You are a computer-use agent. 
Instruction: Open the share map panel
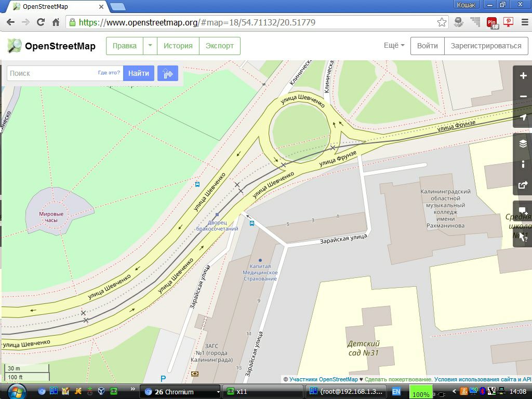[x=523, y=185]
